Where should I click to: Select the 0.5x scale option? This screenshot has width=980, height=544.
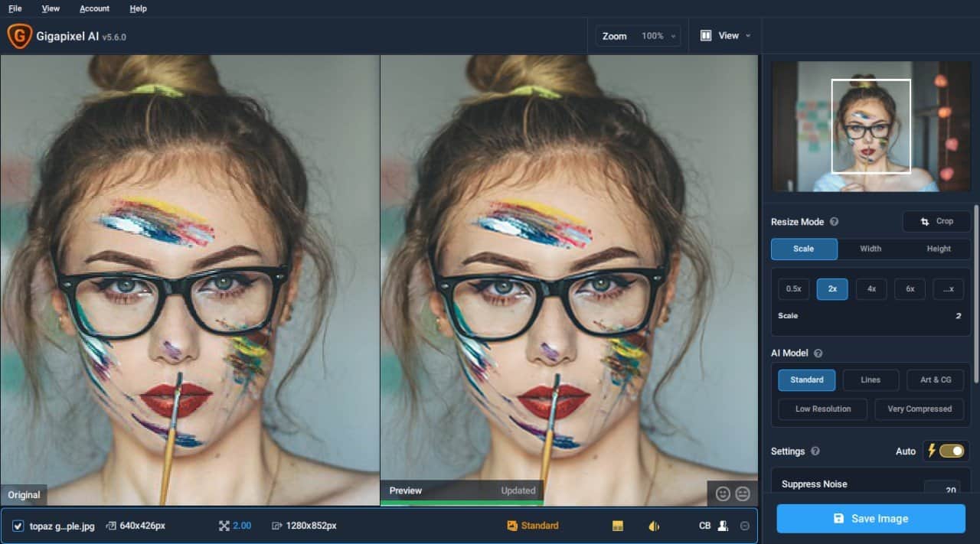point(794,288)
